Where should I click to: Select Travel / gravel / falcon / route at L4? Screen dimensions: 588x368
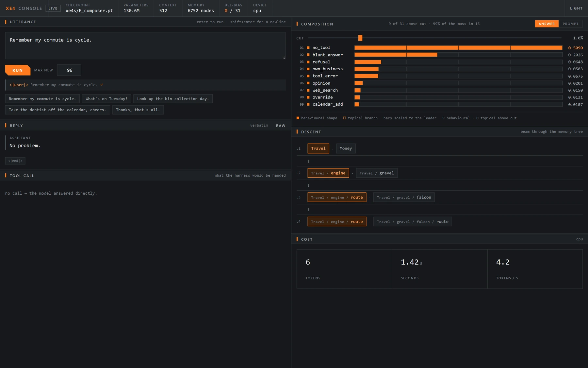(413, 222)
